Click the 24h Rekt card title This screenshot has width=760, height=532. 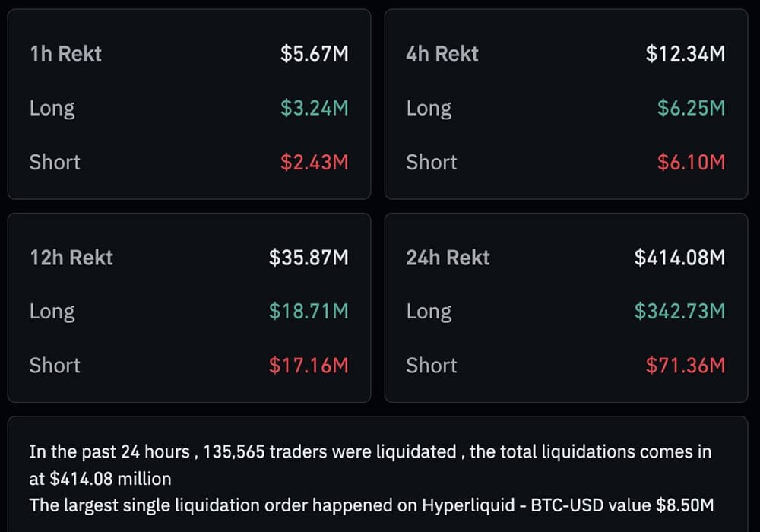(448, 258)
